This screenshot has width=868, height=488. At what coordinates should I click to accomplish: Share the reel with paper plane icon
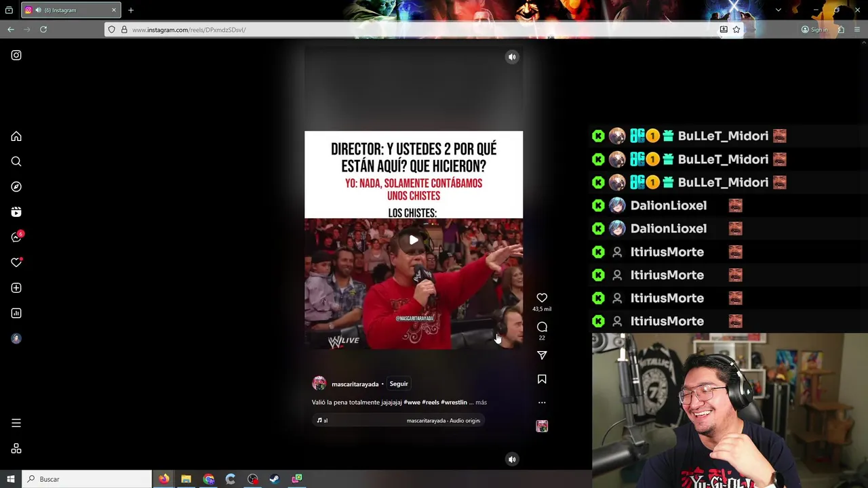542,355
